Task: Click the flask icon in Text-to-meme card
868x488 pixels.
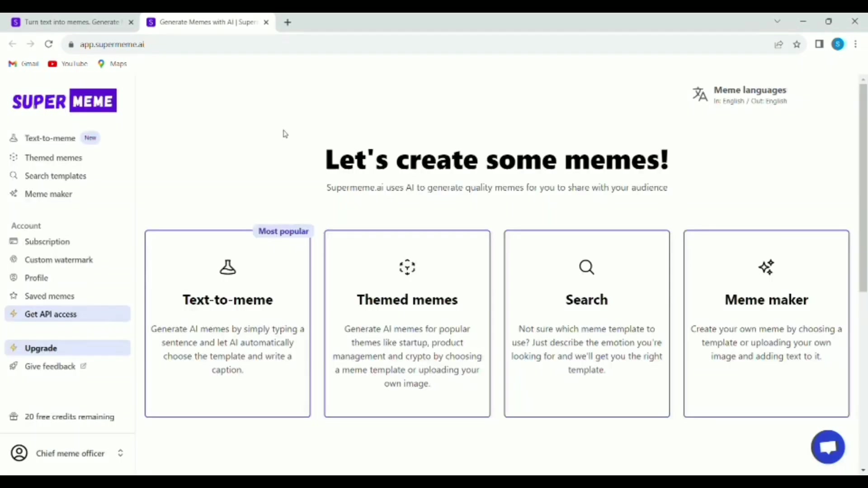Action: 228,267
